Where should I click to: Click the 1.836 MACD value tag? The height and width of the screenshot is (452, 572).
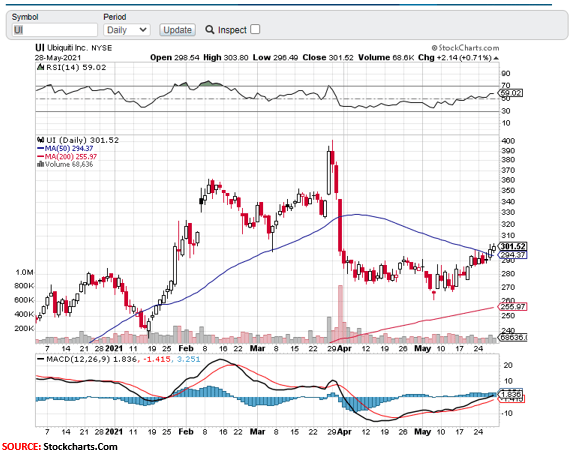coord(510,394)
